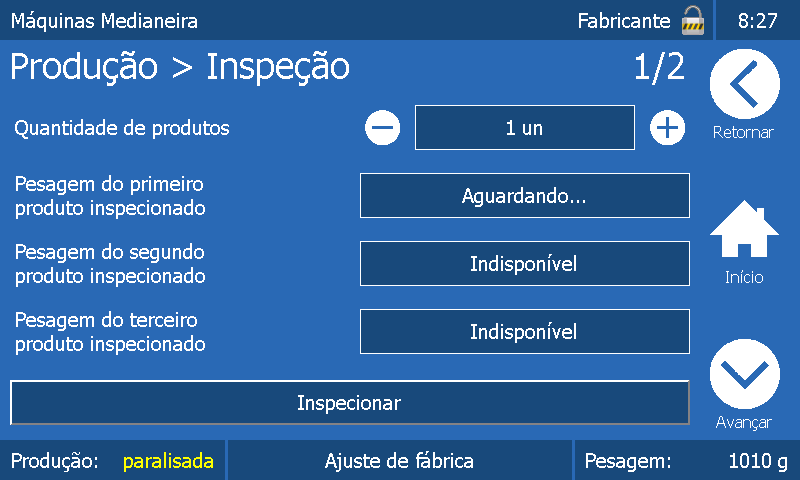Select third product weighing Indisponível field
This screenshot has width=800, height=480.
[525, 332]
